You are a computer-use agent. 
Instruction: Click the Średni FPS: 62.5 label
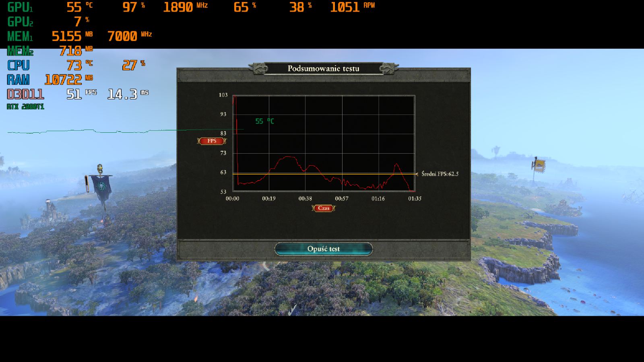point(440,174)
